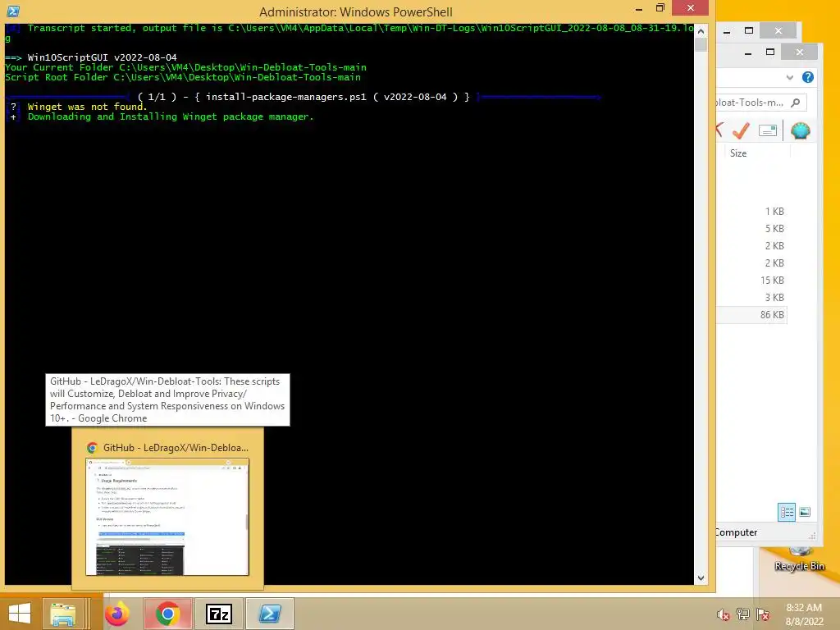
Task: Open the clock showing 8:32 AM
Action: point(804,614)
